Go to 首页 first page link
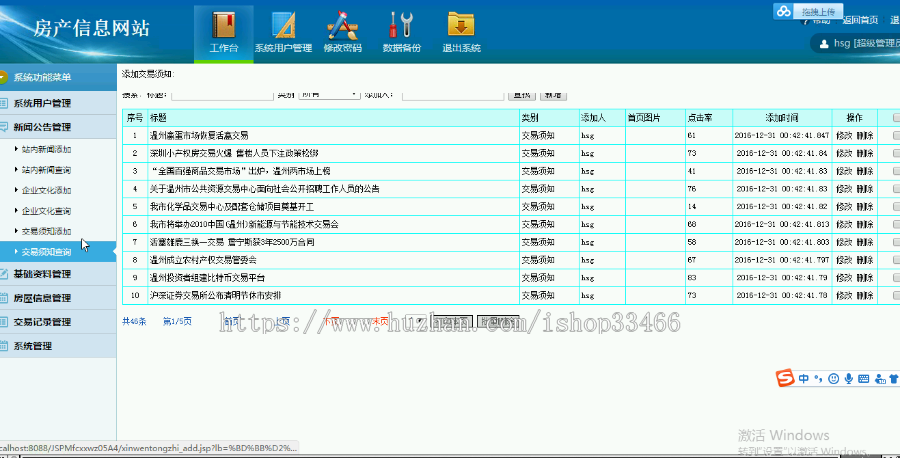 coord(232,321)
